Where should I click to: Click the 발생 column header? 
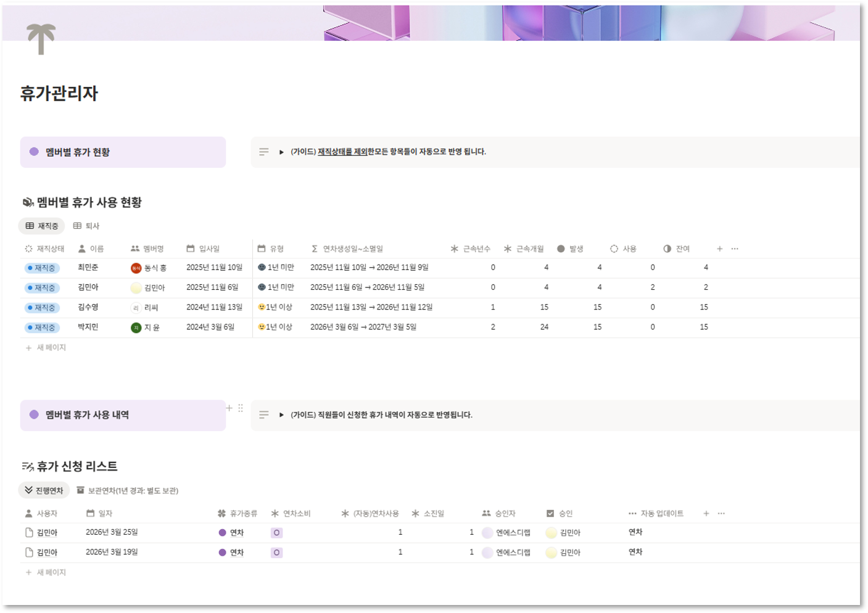coord(570,249)
